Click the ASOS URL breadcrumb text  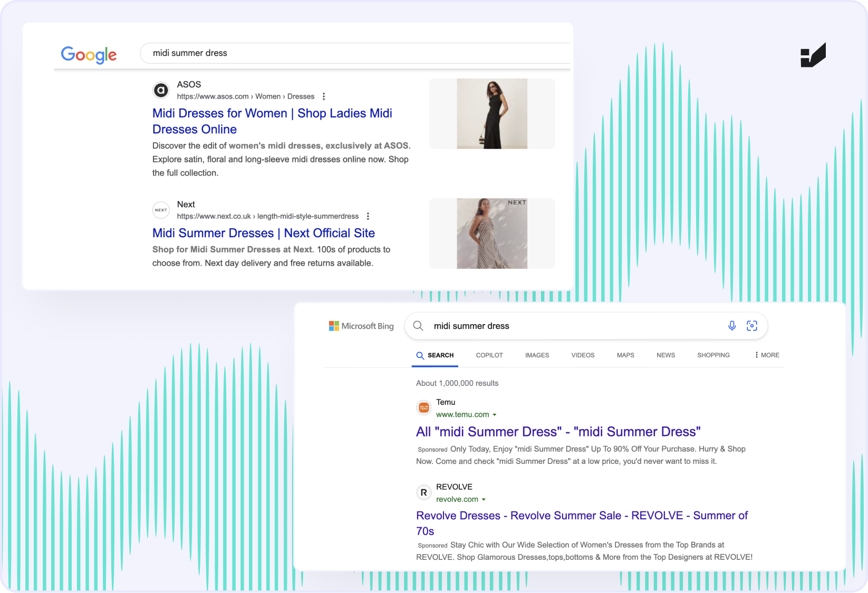pos(246,96)
